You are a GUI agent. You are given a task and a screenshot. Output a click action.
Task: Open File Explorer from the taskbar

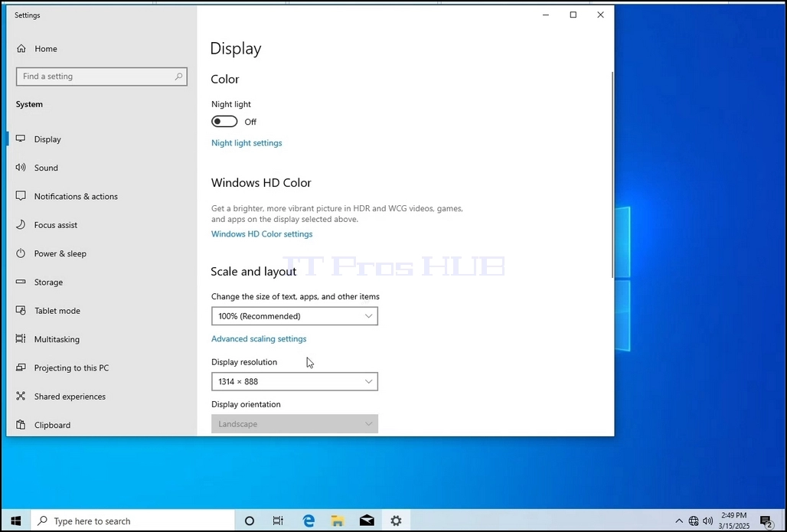[338, 521]
